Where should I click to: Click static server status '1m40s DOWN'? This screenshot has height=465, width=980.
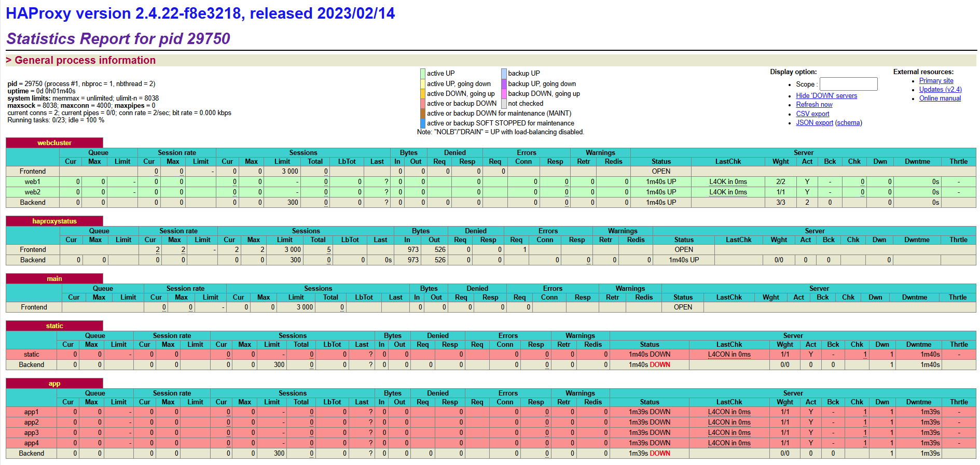click(x=650, y=354)
